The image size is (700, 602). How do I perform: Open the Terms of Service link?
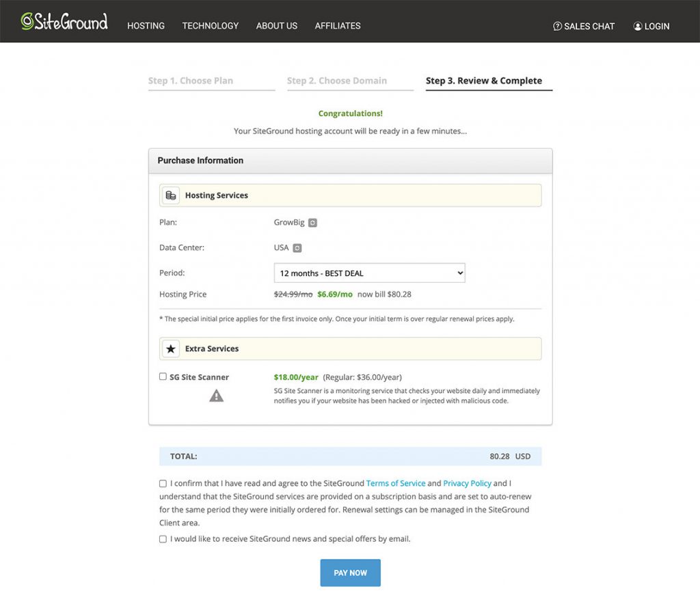click(396, 483)
